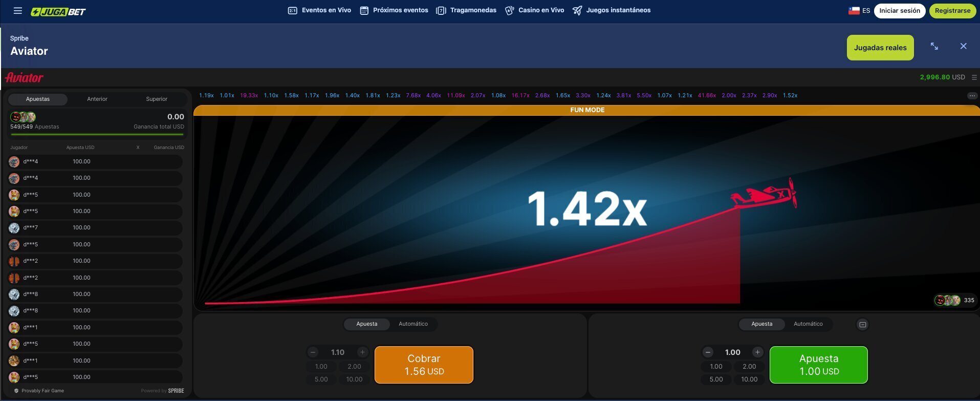Click the orange Cobrar cash-out button

point(424,365)
